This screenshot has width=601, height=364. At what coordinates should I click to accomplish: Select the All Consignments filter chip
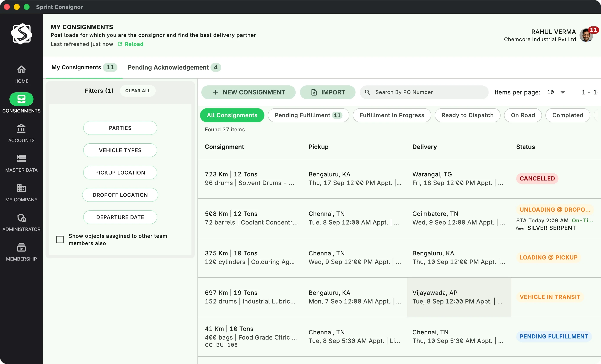tap(232, 115)
